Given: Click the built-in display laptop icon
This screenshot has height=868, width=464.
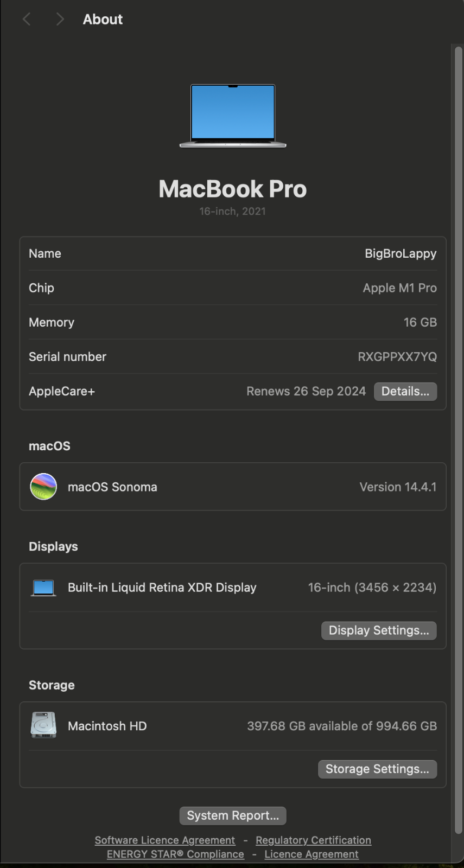Looking at the screenshot, I should pos(43,588).
